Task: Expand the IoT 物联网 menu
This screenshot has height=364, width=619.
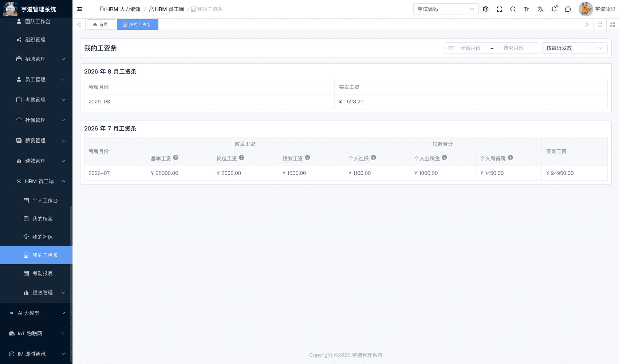Action: (36, 333)
